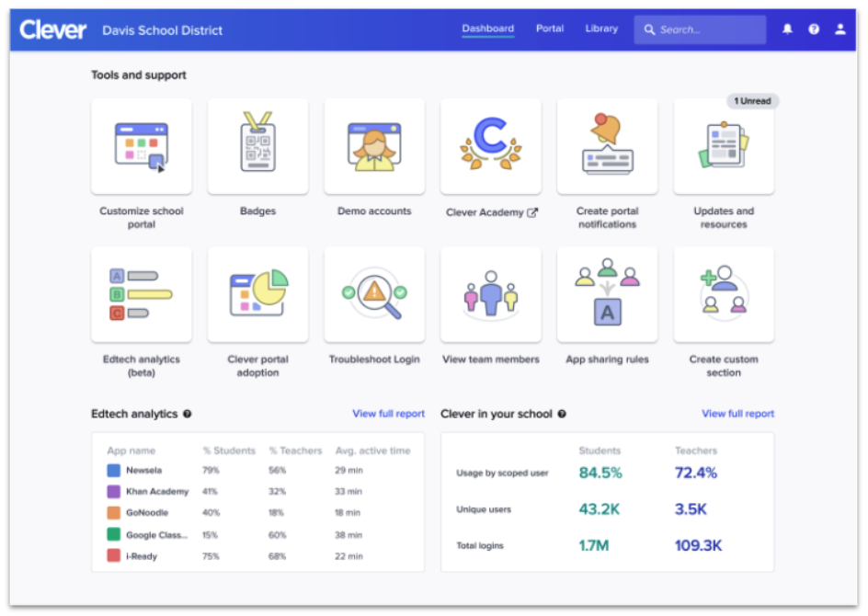View full report for Clever in your school
The width and height of the screenshot is (868, 616).
pos(737,414)
